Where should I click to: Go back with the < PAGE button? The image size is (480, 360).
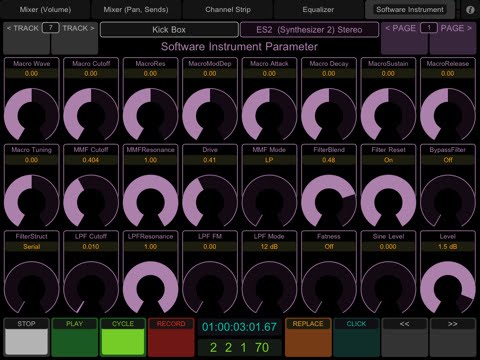pyautogui.click(x=404, y=38)
